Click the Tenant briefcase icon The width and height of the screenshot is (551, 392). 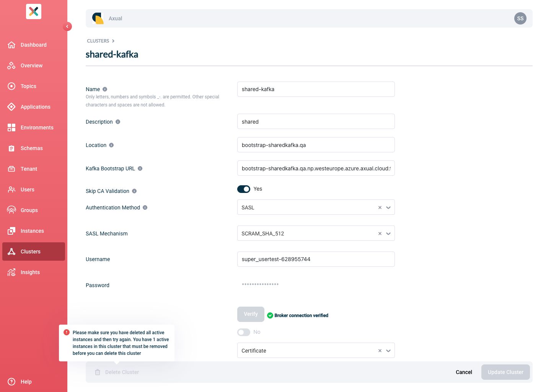tap(11, 169)
